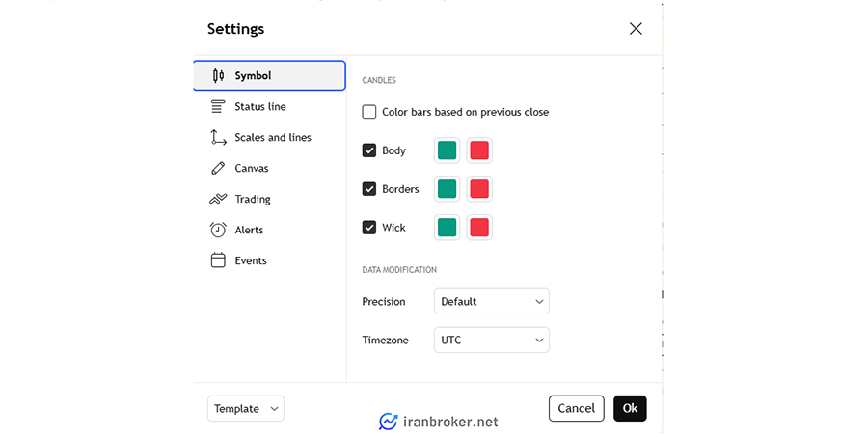Click the Alerts alarm clock icon
868x437 pixels.
[x=218, y=230]
